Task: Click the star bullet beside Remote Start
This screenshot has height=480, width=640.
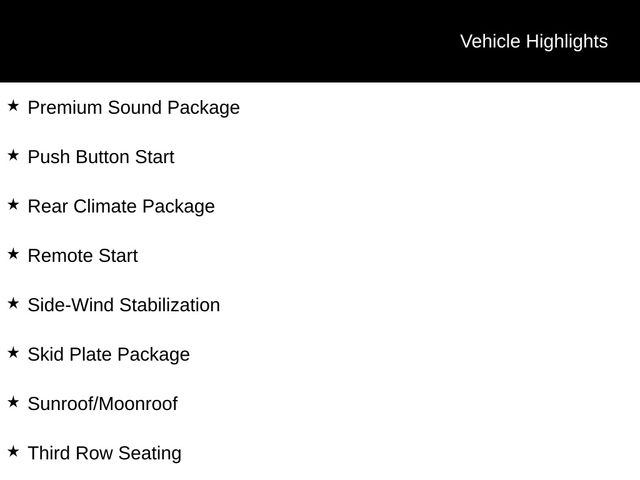Action: (x=13, y=254)
